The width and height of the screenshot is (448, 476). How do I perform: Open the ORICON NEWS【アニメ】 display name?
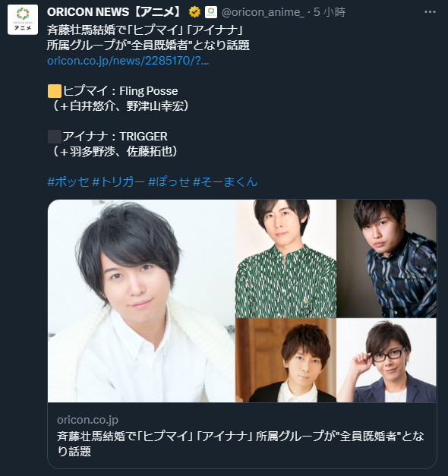click(x=114, y=12)
